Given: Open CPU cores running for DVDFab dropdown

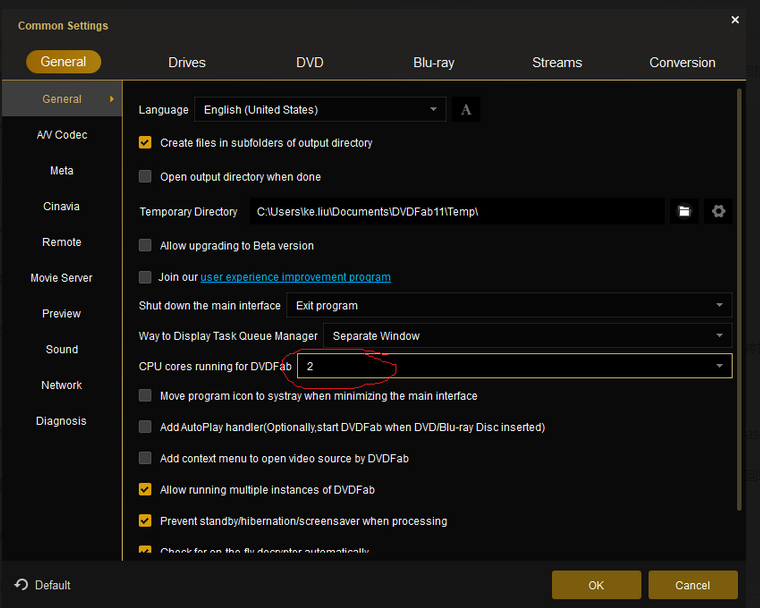Looking at the screenshot, I should pos(514,366).
